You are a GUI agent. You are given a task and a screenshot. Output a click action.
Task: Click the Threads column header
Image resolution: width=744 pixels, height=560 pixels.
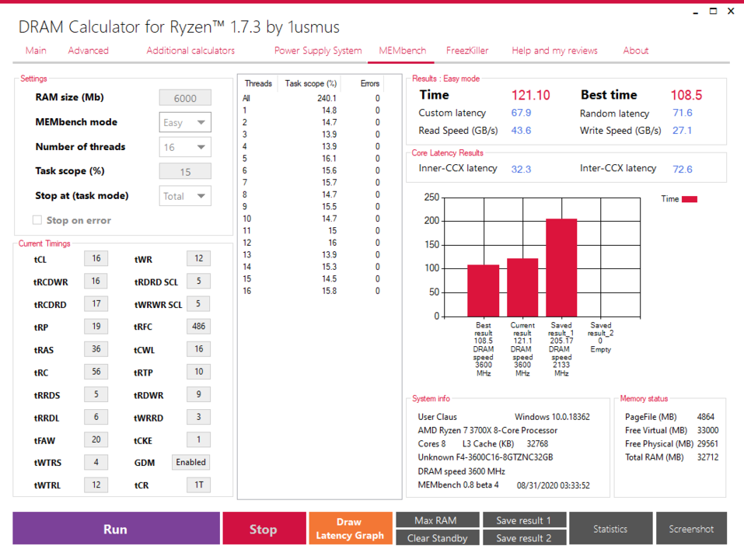[x=258, y=83]
